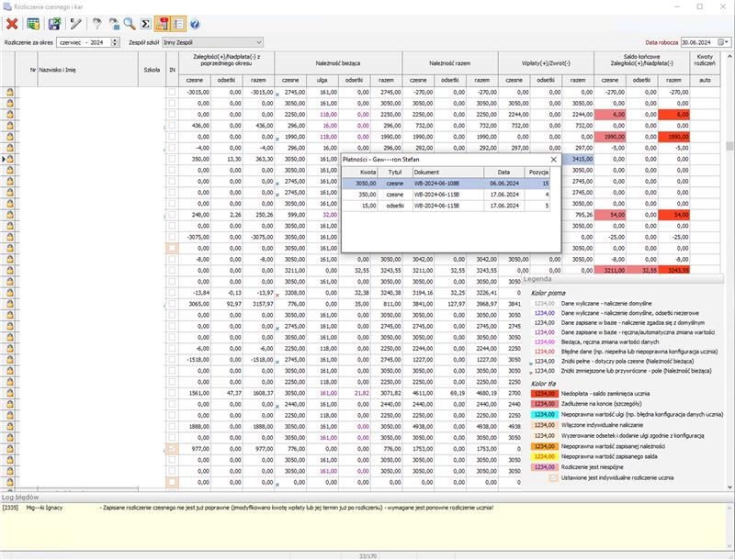Open the Zespół szkół dropdown

[257, 42]
